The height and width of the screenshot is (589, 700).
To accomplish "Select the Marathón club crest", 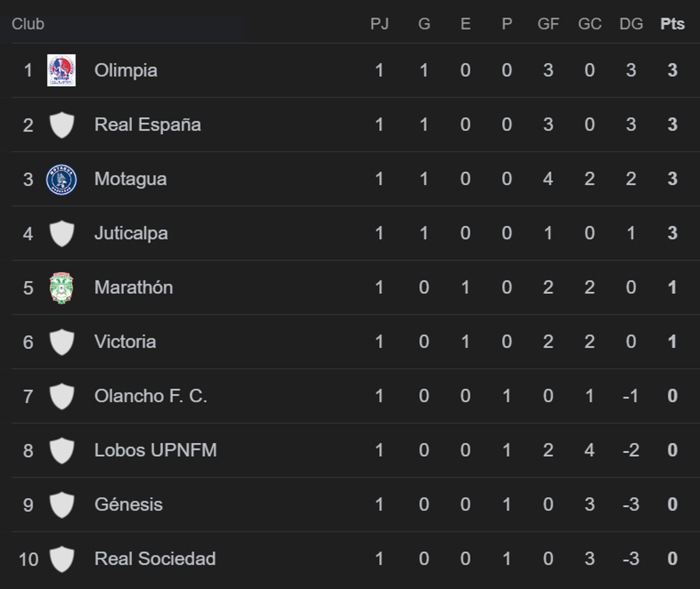I will (62, 287).
